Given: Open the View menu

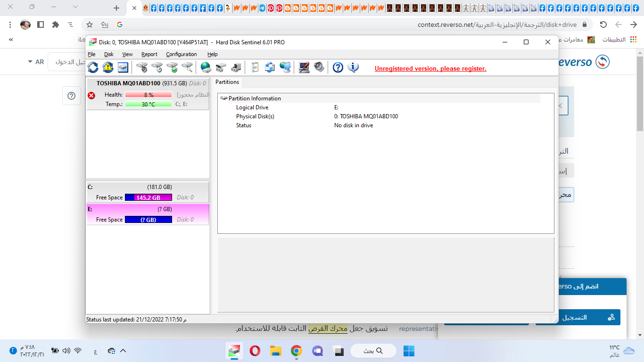Looking at the screenshot, I should [127, 54].
